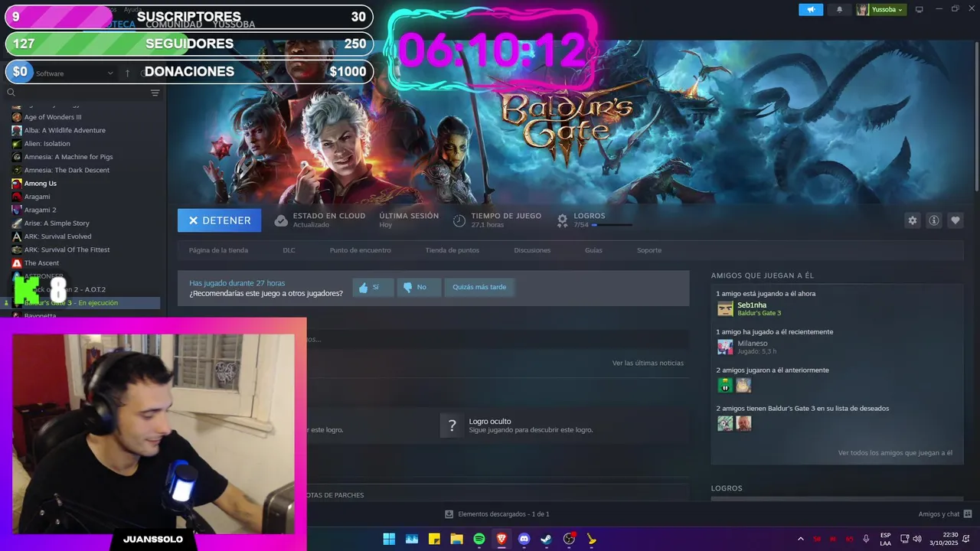This screenshot has height=551, width=980.
Task: Click the thumbs-down No recommendation button
Action: click(x=419, y=287)
